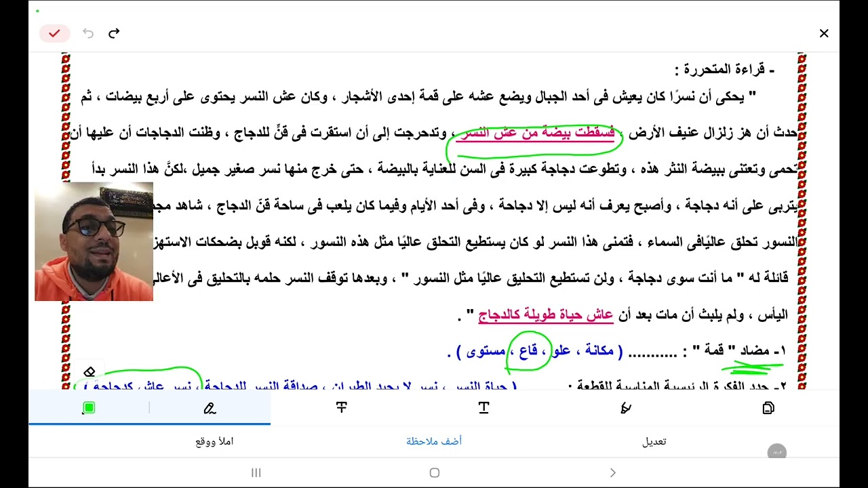Switch to the أضف ملاحظة tab

pos(434,441)
